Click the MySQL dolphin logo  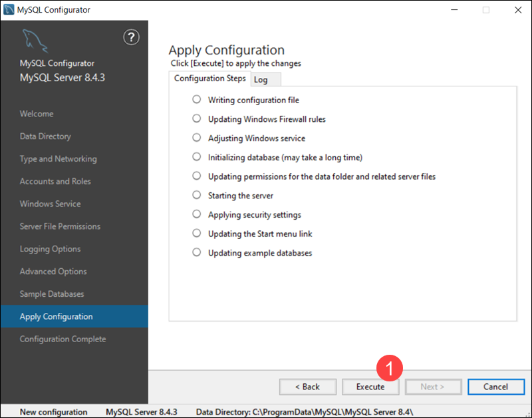pyautogui.click(x=35, y=40)
